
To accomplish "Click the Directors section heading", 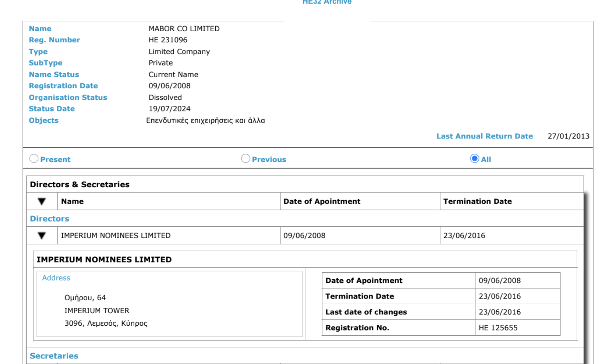I will pos(50,219).
